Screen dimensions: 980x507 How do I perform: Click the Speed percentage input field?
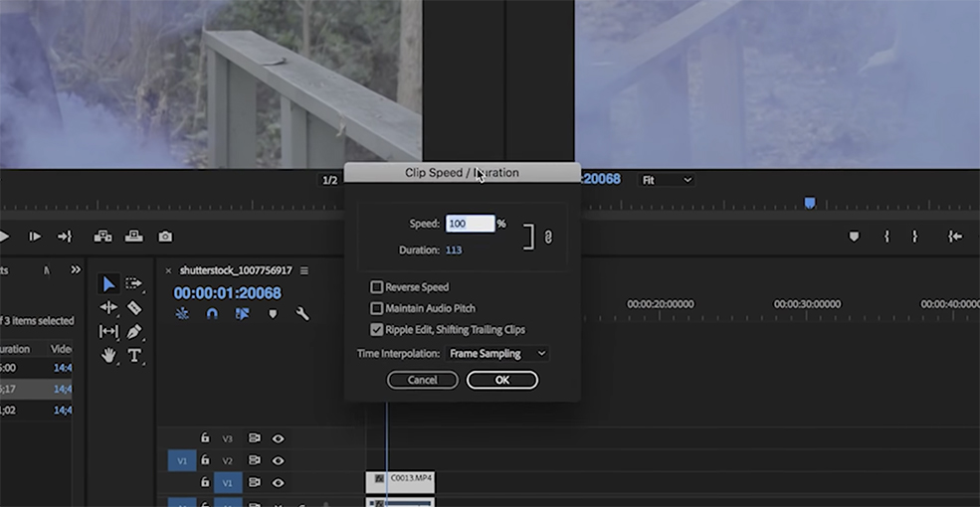(x=470, y=224)
